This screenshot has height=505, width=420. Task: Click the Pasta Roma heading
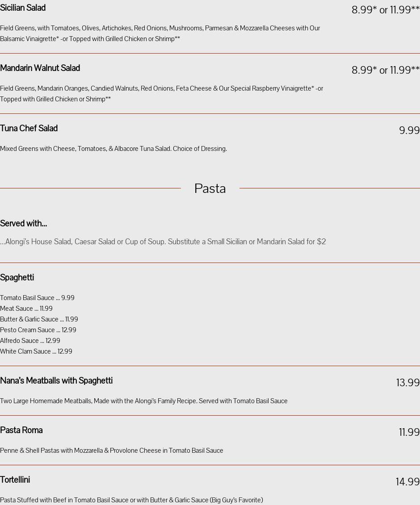(21, 430)
